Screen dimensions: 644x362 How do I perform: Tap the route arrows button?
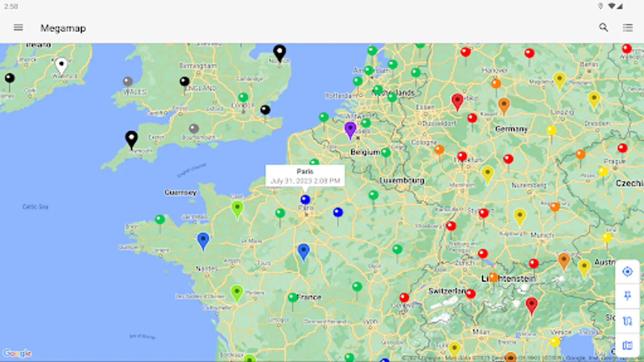pyautogui.click(x=627, y=321)
